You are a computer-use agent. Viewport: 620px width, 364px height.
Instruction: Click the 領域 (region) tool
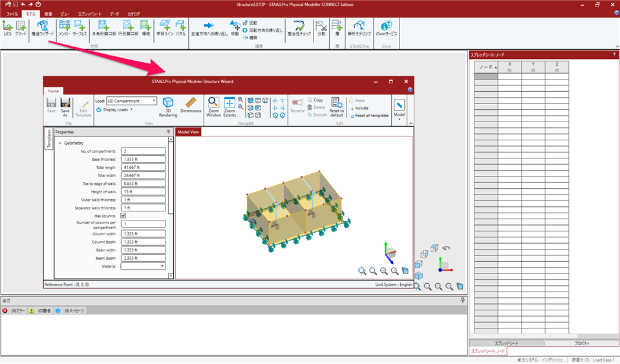pos(146,28)
